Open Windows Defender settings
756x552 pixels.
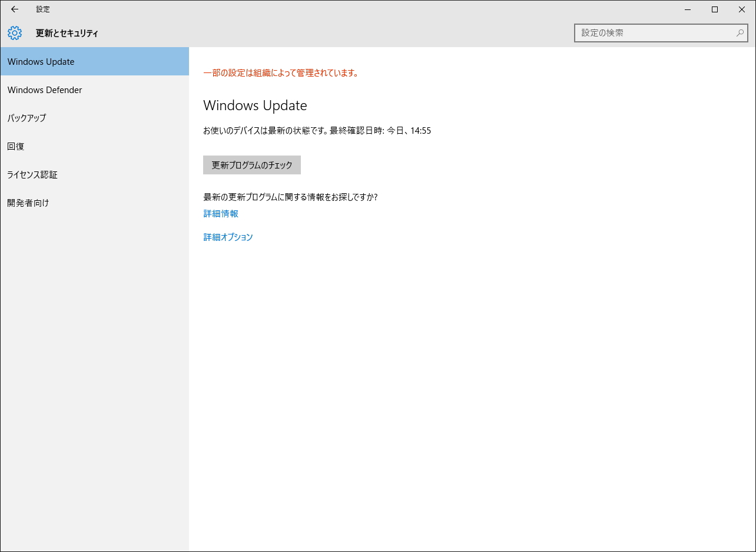95,90
